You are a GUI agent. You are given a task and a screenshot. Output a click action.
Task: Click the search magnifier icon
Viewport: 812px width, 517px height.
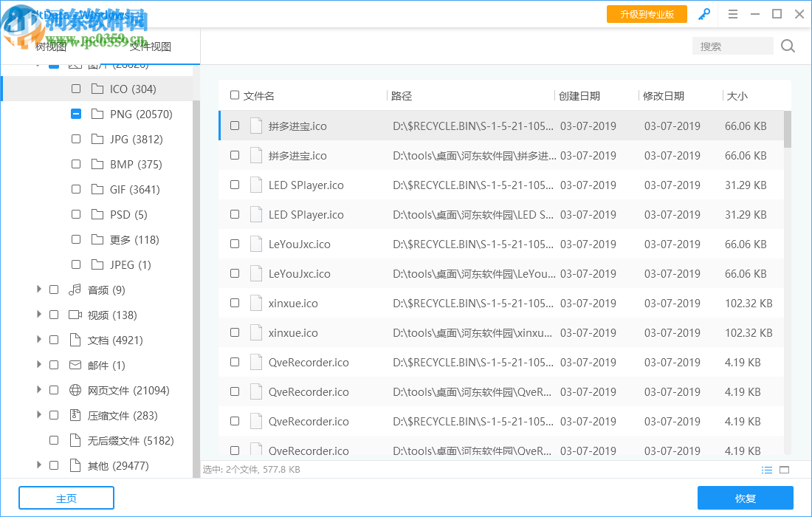point(787,46)
